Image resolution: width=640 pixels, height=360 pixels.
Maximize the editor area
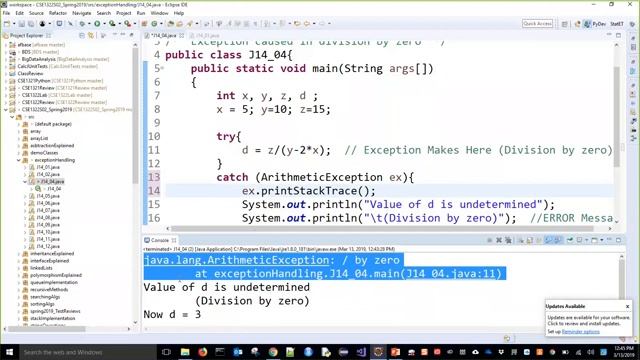click(618, 36)
